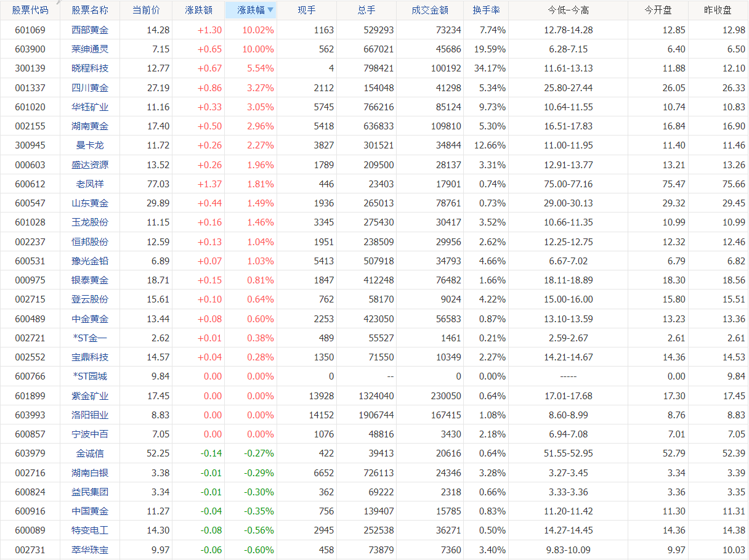749x560 pixels.
Task: Click the 成交金额 column header
Action: pyautogui.click(x=430, y=10)
